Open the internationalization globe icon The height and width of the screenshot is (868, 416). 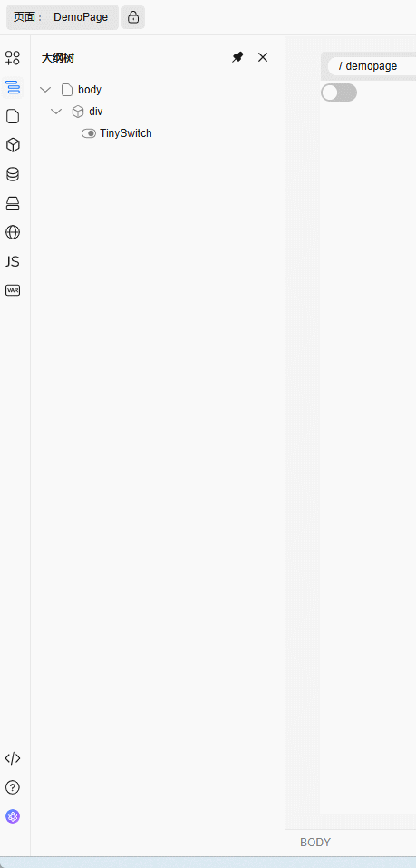click(x=12, y=232)
